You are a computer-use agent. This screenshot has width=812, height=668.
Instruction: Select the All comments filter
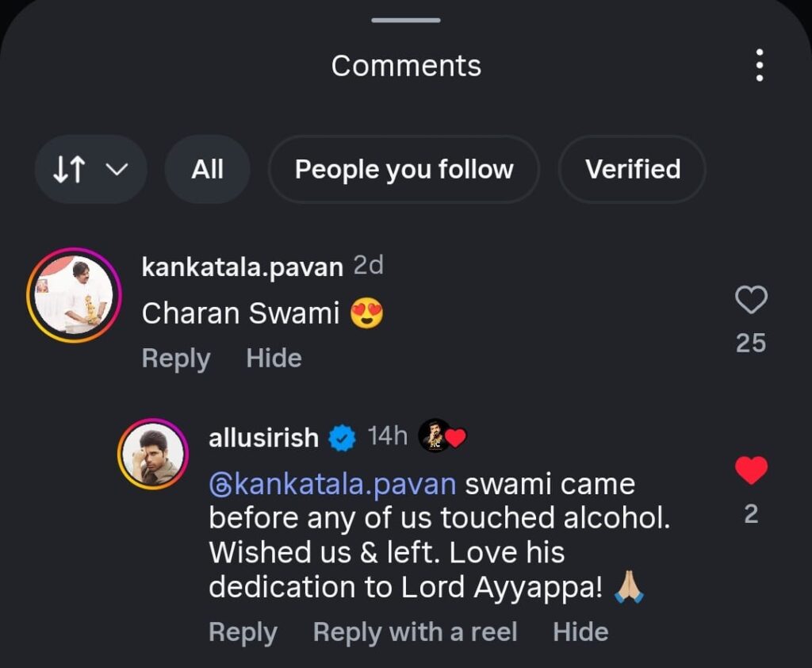click(x=207, y=169)
